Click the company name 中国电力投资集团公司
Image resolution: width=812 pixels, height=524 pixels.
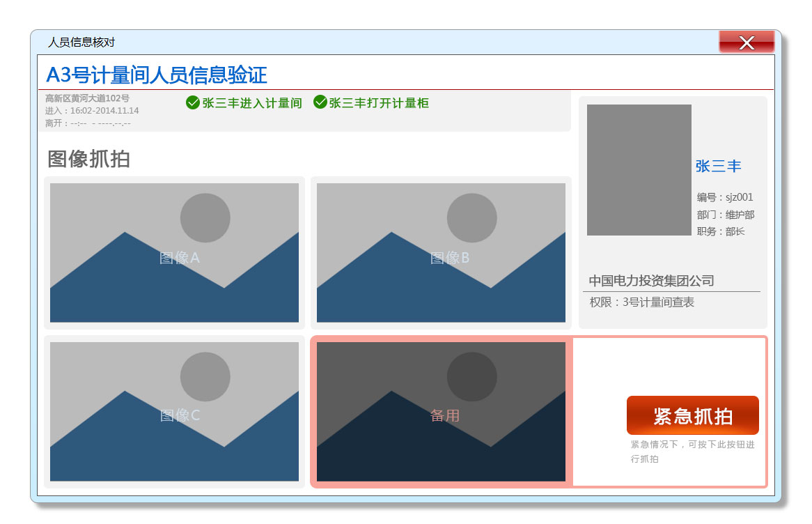(x=651, y=281)
